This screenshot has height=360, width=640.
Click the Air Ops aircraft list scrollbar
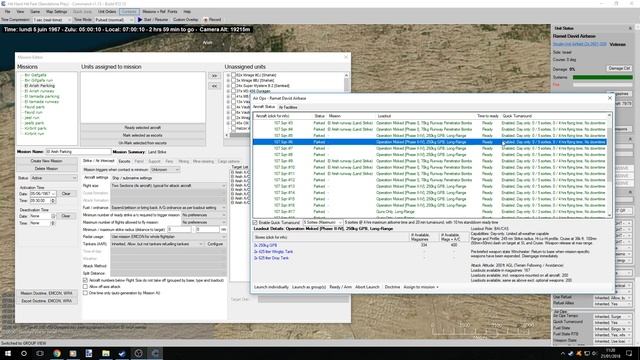[609, 165]
